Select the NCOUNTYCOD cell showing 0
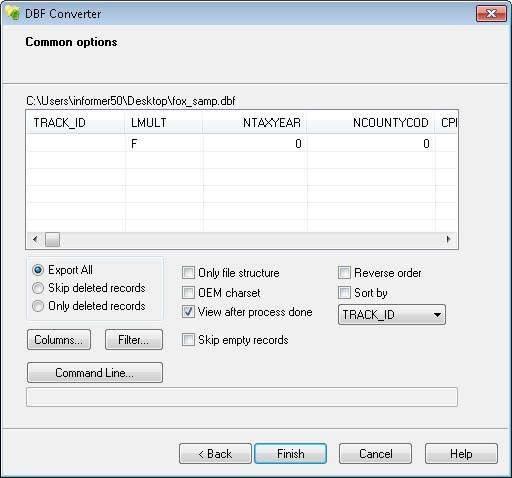The width and height of the screenshot is (512, 478). coord(371,144)
